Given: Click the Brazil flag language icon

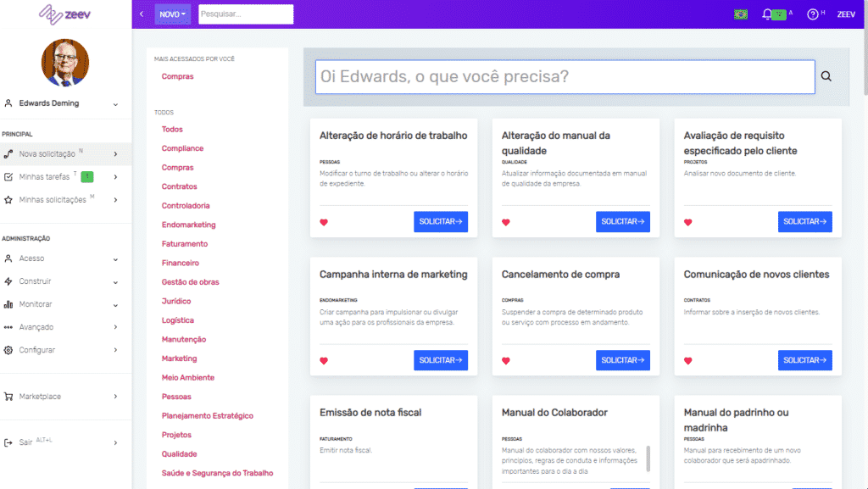Looking at the screenshot, I should tap(739, 14).
